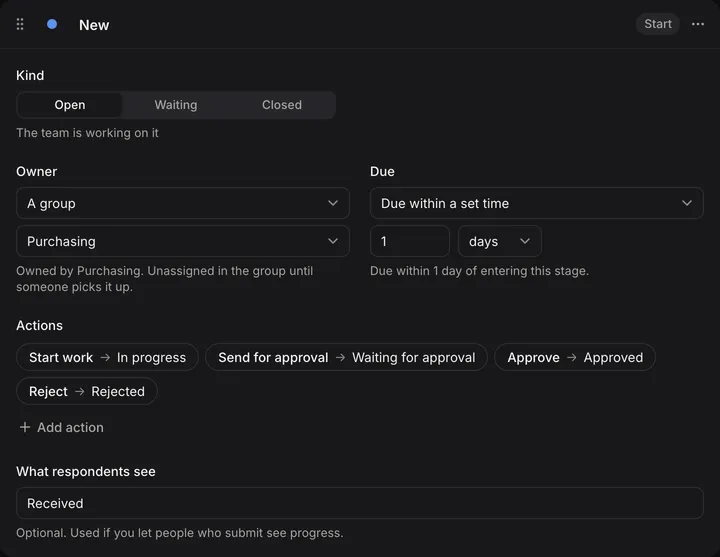Open the Purchasing group dropdown
The image size is (720, 557).
183,241
